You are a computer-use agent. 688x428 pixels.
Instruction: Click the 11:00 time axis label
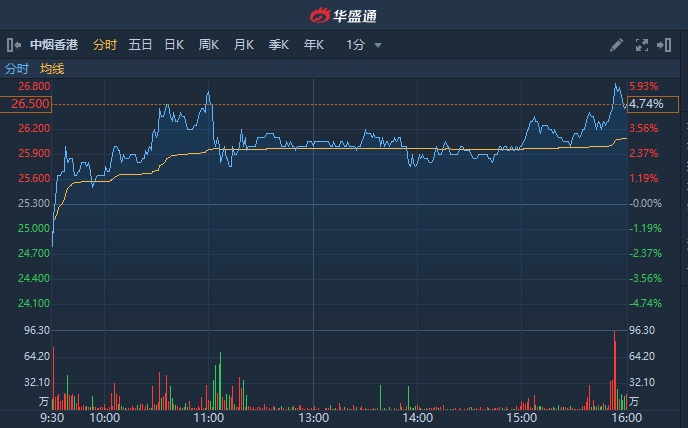pyautogui.click(x=208, y=418)
